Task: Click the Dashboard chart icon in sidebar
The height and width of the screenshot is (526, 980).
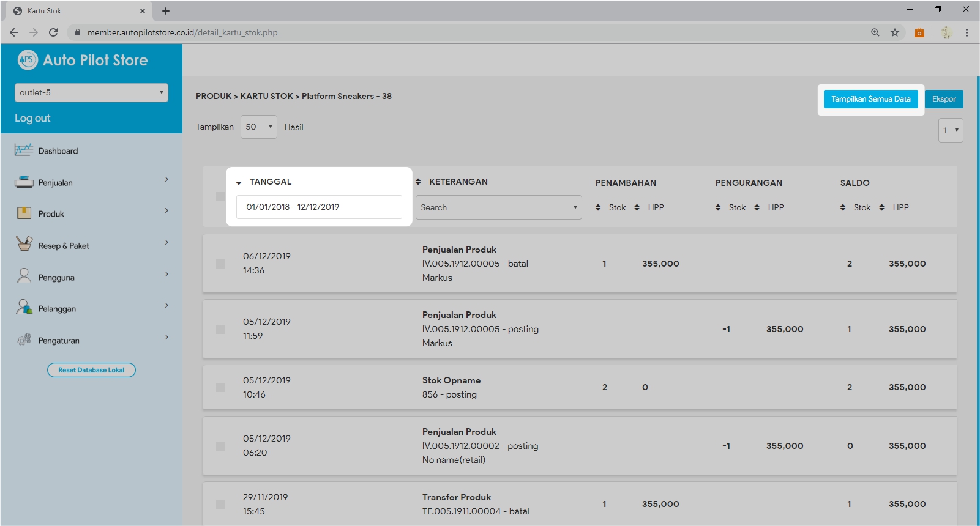Action: 23,150
